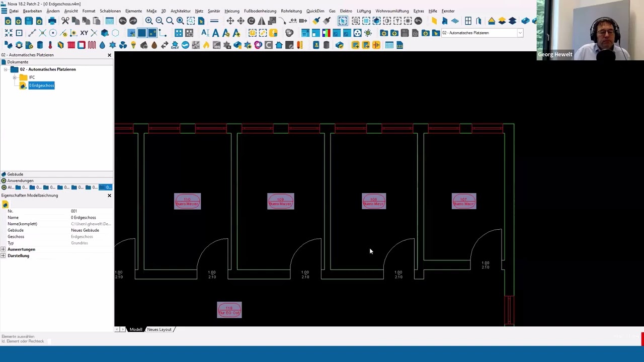Click the scissors cut icon
Viewport: 644px width, 362px height.
coord(65,21)
